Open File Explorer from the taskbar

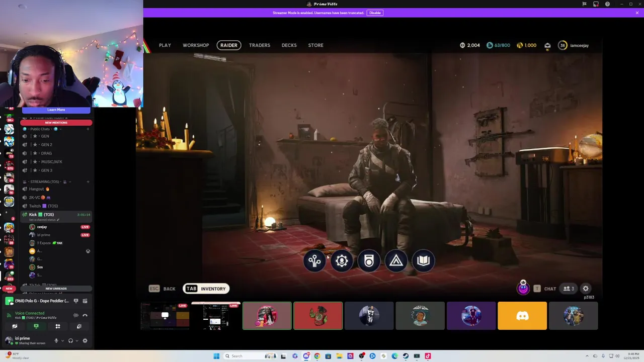(x=339, y=356)
